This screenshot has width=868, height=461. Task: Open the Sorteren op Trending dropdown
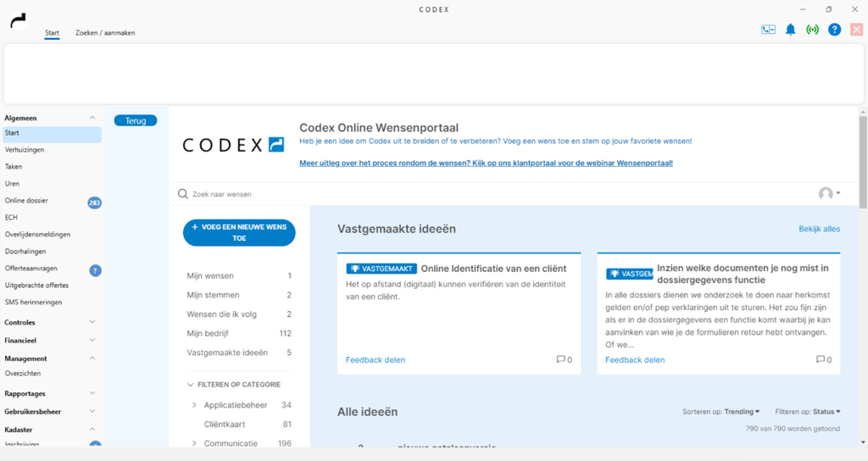742,412
